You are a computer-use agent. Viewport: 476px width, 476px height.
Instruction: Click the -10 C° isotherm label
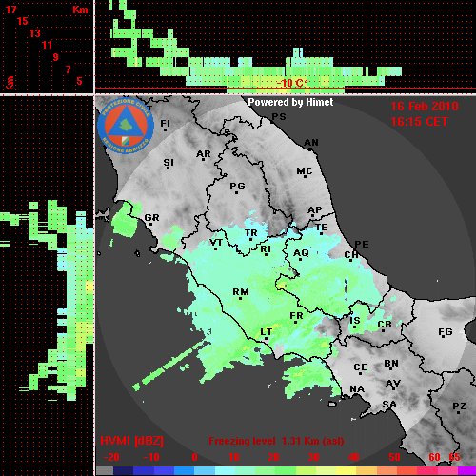coord(292,83)
